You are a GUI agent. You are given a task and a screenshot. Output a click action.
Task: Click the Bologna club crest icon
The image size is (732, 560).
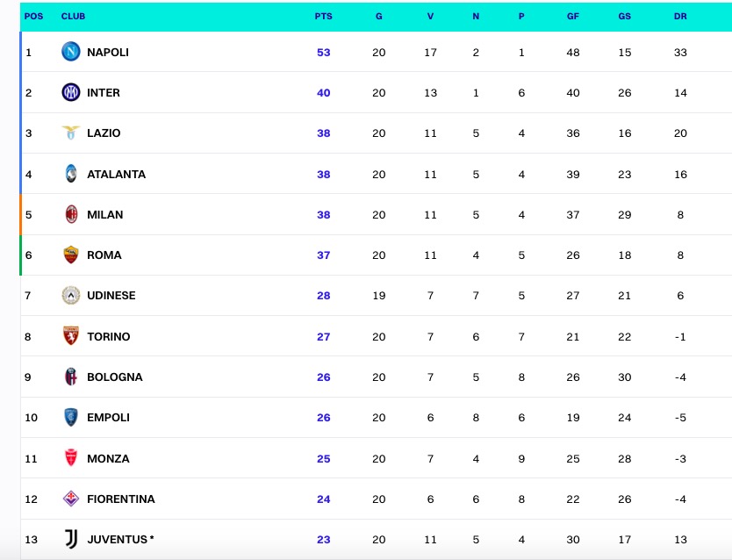[70, 377]
